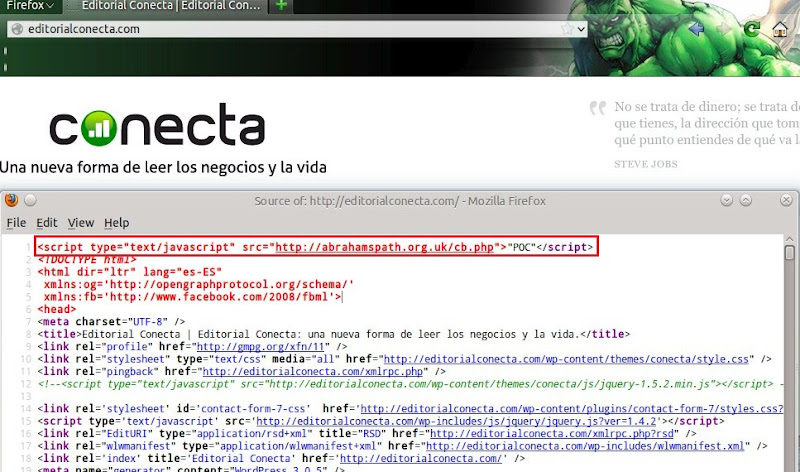This screenshot has width=800, height=472.
Task: Minimize the source window with the down chevron
Action: pos(727,200)
